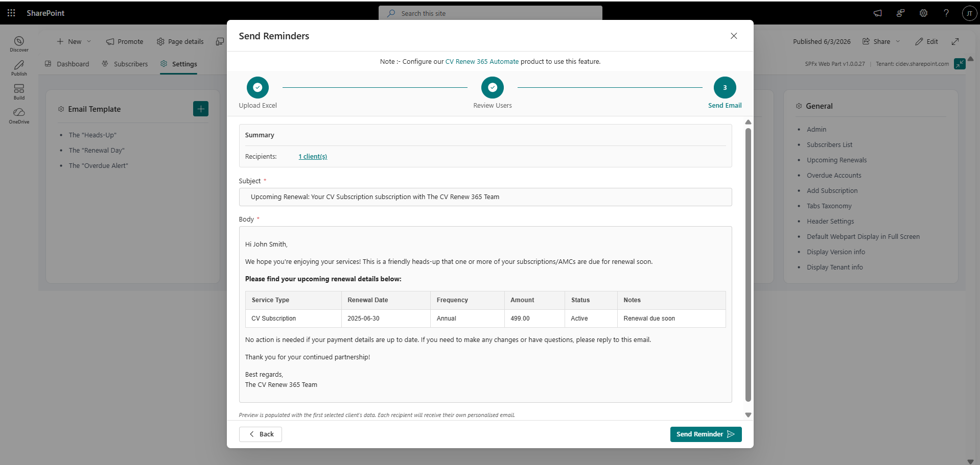Click the green collapse web part icon
980x465 pixels.
[960, 64]
